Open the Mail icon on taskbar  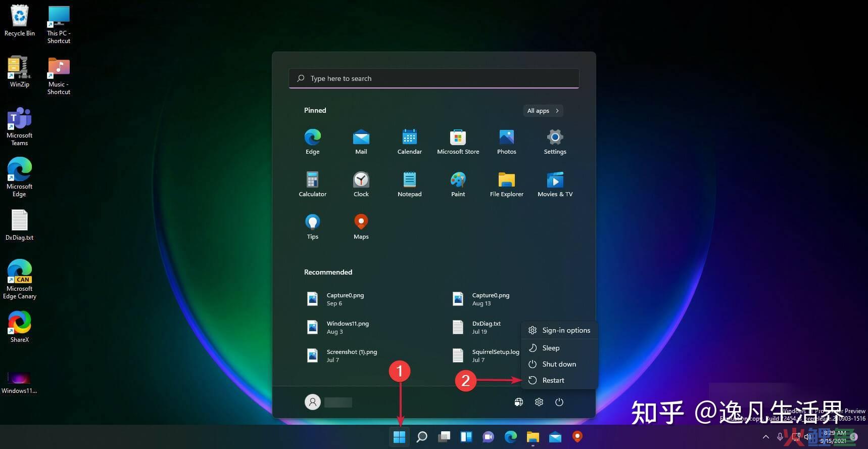coord(555,436)
